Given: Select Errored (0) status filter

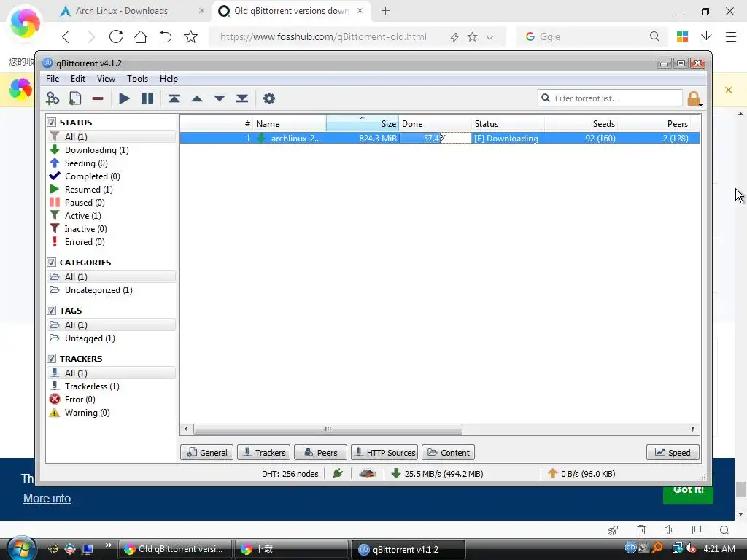Looking at the screenshot, I should click(85, 242).
